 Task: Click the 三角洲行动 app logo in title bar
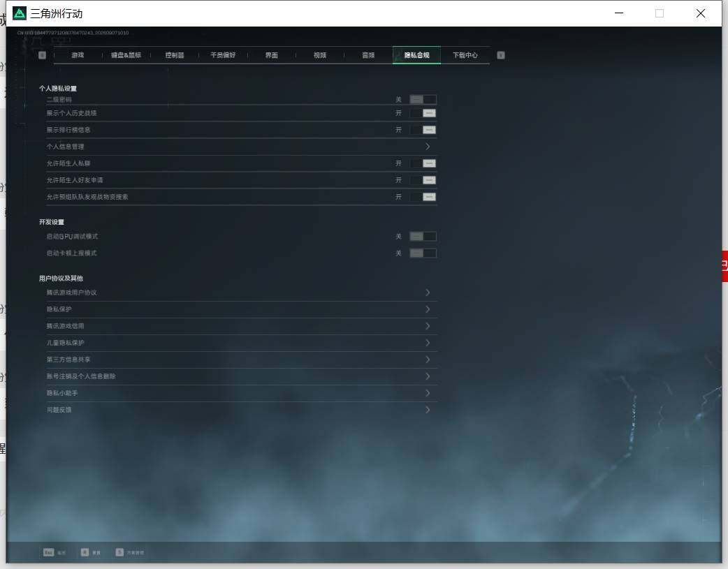click(x=20, y=13)
